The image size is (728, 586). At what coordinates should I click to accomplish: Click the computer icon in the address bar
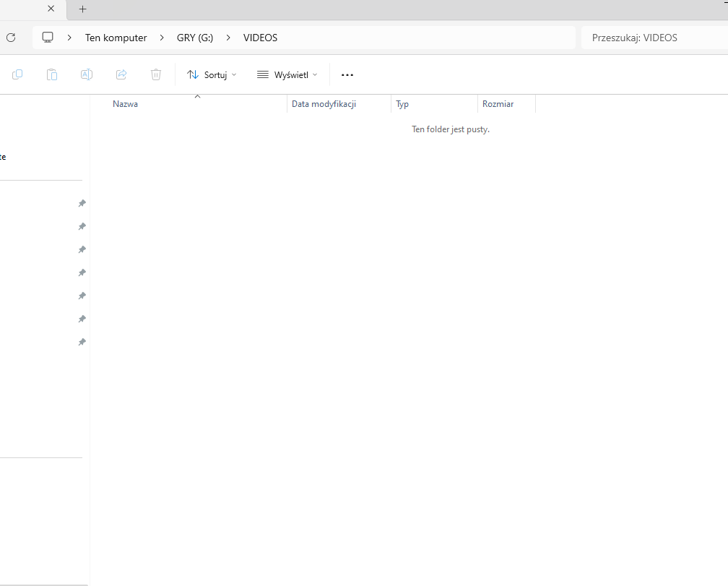[48, 38]
